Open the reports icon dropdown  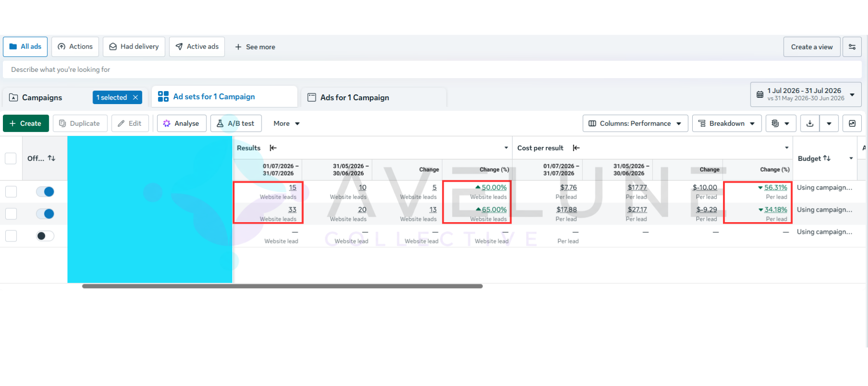coord(781,123)
